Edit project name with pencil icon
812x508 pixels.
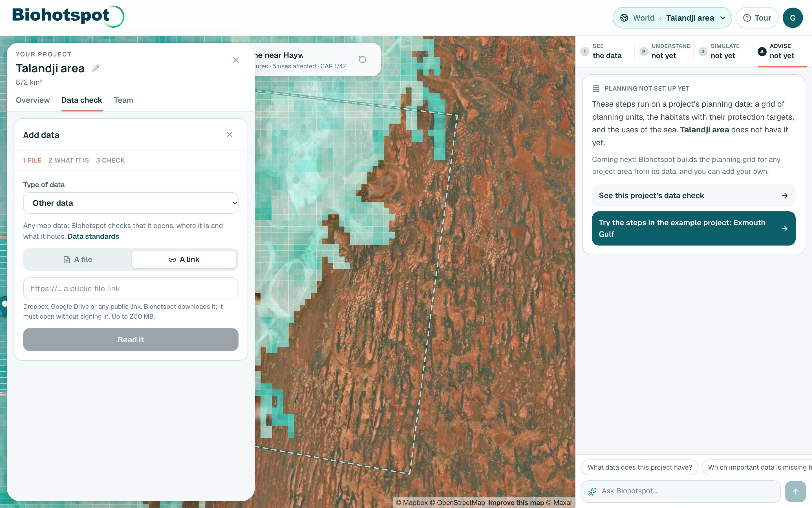click(x=96, y=68)
